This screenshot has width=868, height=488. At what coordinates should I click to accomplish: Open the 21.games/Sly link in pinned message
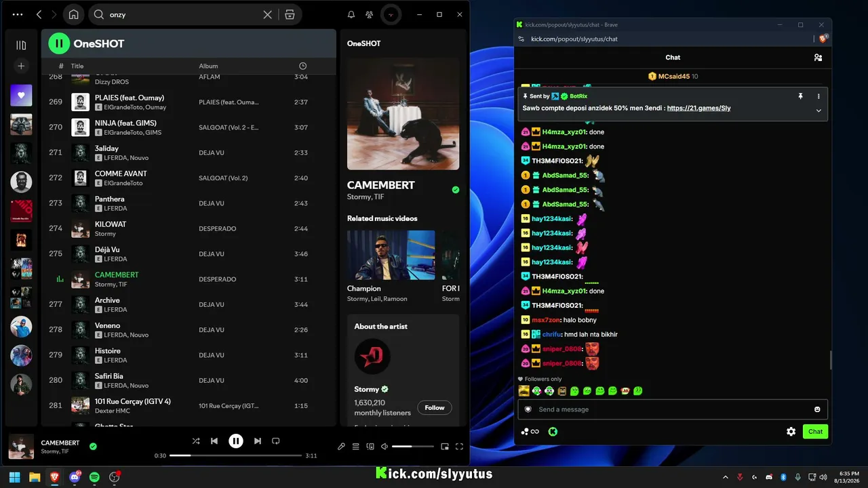click(x=698, y=108)
